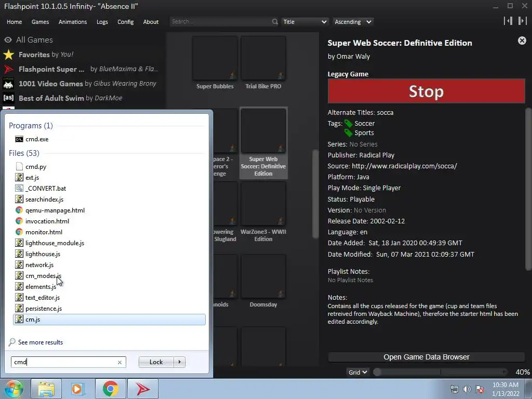Click the Sports tag icon
532x399 pixels.
[349, 133]
